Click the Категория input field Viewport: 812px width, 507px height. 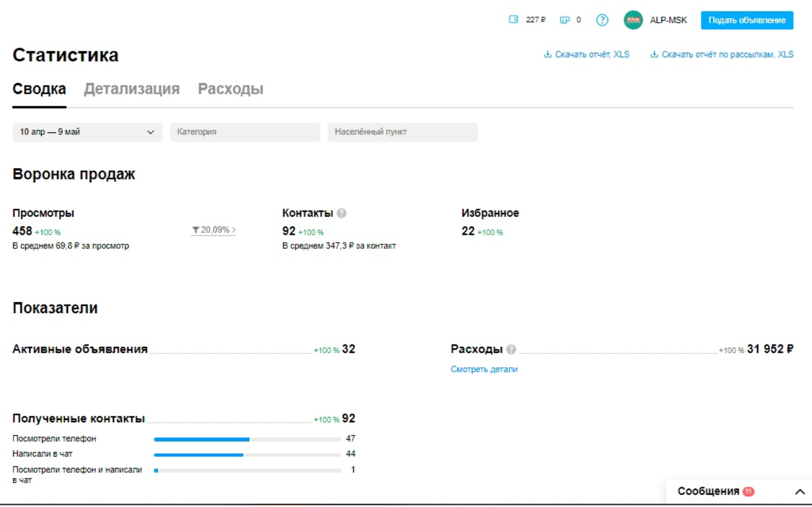[x=245, y=132]
